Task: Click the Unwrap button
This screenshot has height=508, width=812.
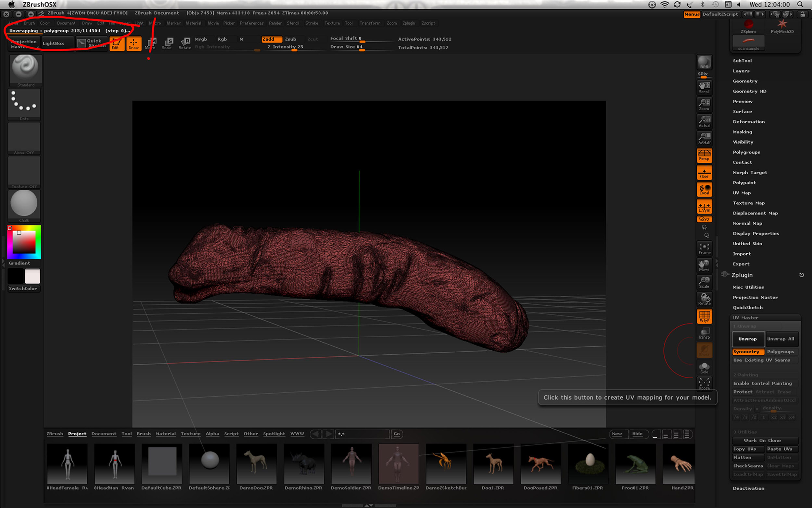Action: click(748, 339)
